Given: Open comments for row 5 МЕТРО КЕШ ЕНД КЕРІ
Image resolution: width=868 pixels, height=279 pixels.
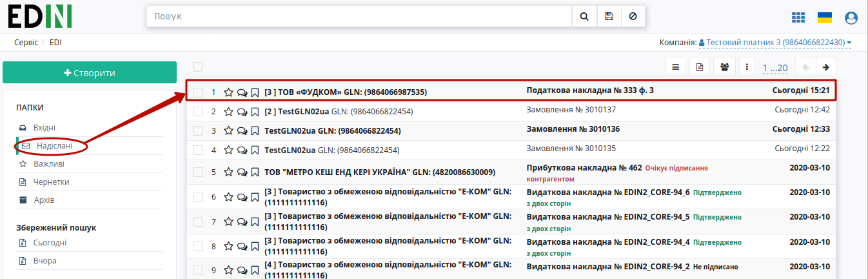Looking at the screenshot, I should point(242,172).
